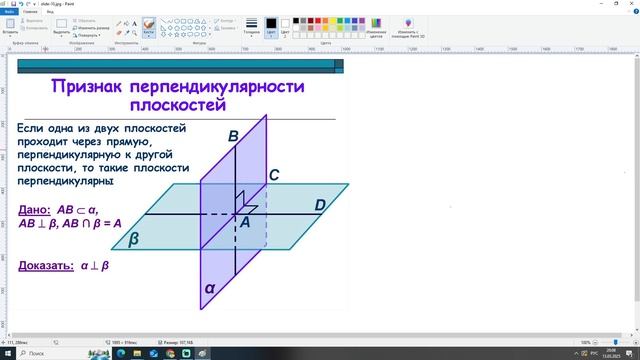Click the taskbar search box (Поиск)
Viewport: 640px width, 360px height.
coord(63,353)
